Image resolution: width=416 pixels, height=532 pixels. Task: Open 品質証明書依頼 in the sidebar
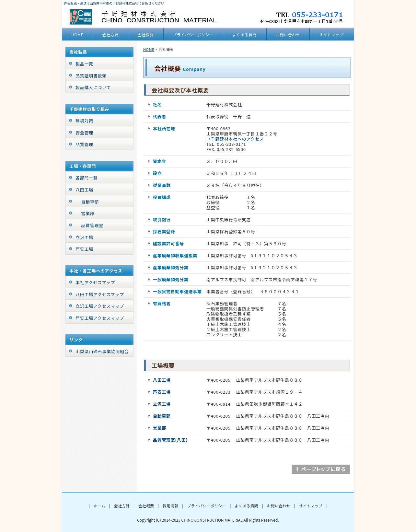(99, 76)
